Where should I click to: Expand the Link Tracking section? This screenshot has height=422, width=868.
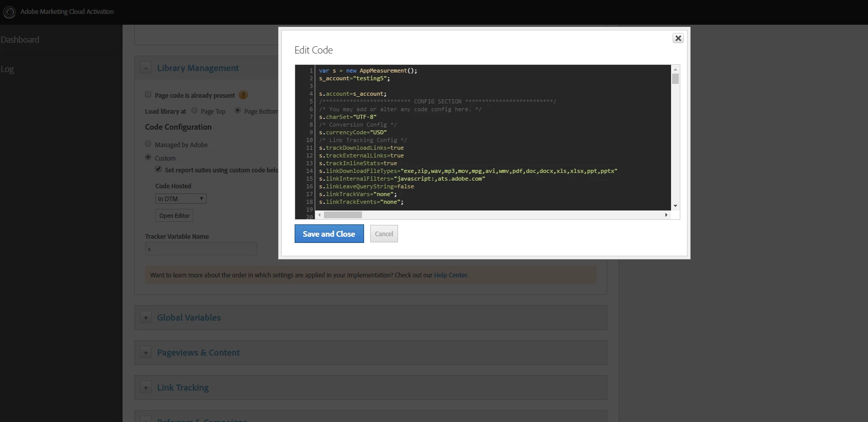click(146, 388)
